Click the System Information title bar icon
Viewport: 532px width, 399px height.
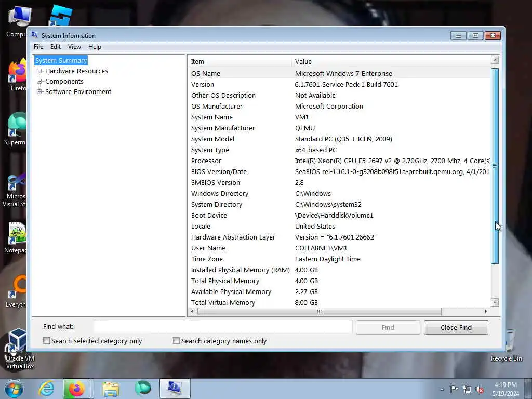click(x=35, y=35)
